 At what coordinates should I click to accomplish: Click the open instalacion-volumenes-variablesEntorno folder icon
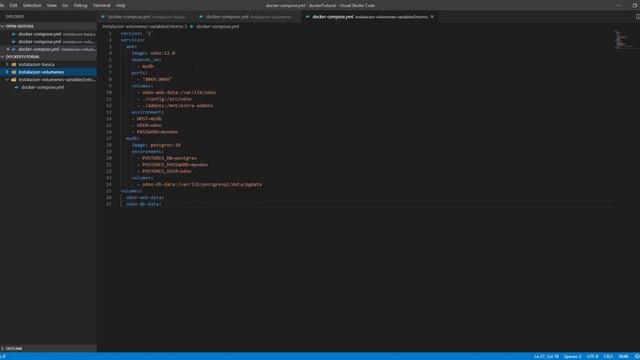click(x=14, y=80)
